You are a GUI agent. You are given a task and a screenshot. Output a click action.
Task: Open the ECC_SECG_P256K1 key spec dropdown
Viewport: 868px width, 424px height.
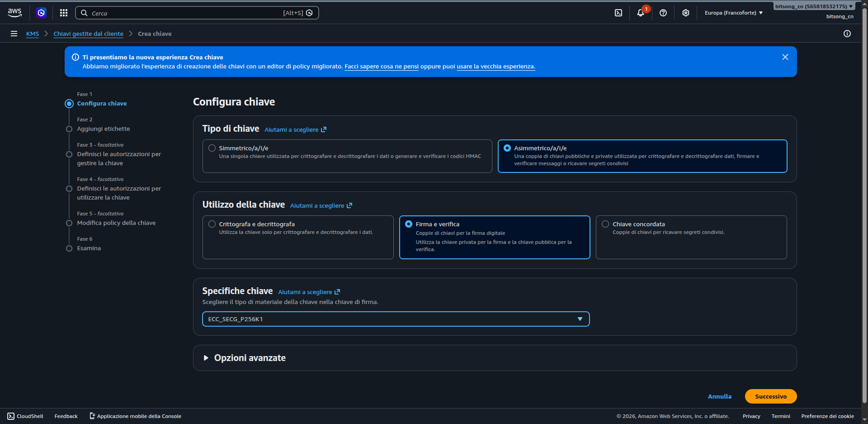click(x=396, y=319)
